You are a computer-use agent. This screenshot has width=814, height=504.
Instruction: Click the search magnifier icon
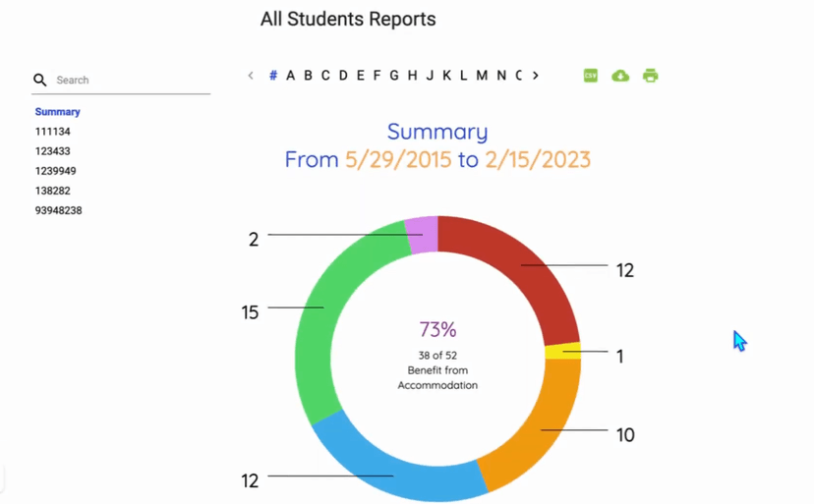(40, 81)
